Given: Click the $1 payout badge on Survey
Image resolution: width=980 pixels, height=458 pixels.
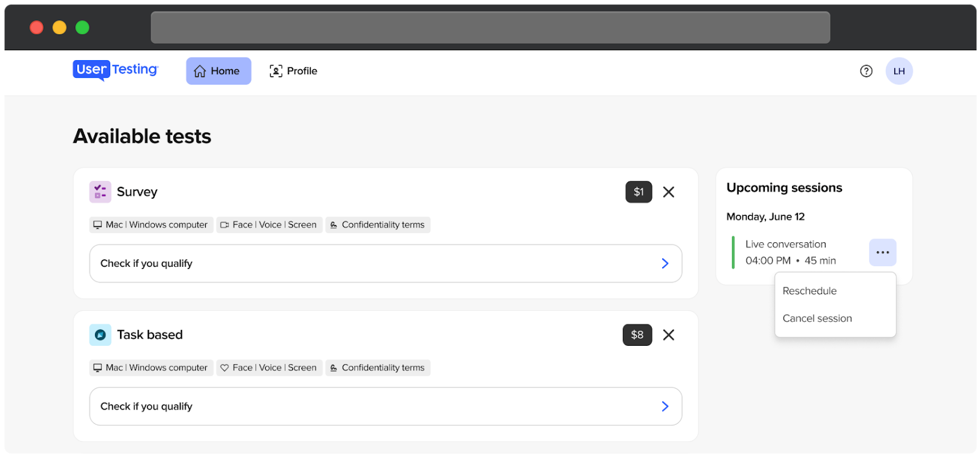Looking at the screenshot, I should point(639,192).
